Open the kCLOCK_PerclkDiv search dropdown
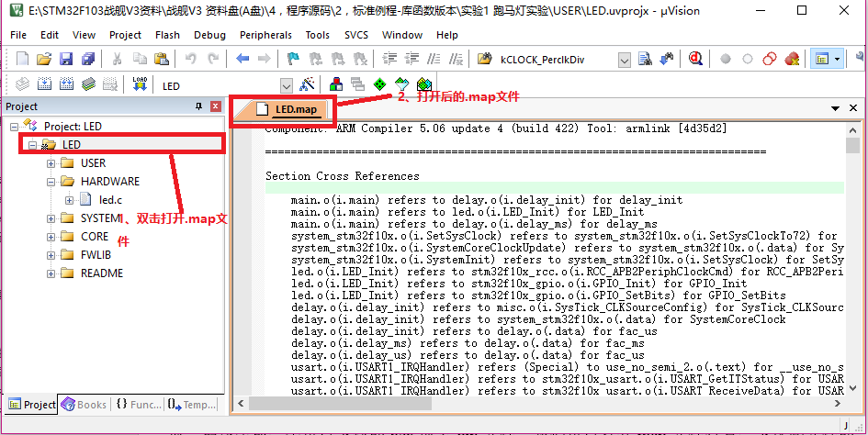Screen dimensions: 868x435 point(624,60)
